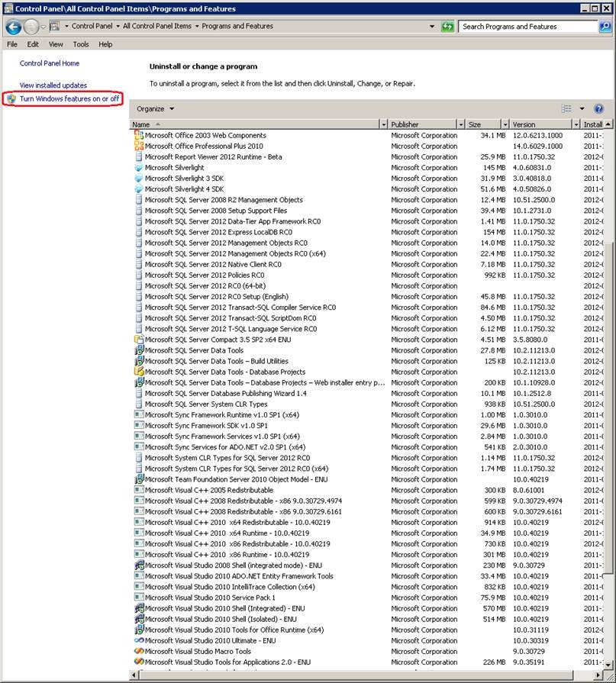Sort by the Version column header

coord(541,124)
